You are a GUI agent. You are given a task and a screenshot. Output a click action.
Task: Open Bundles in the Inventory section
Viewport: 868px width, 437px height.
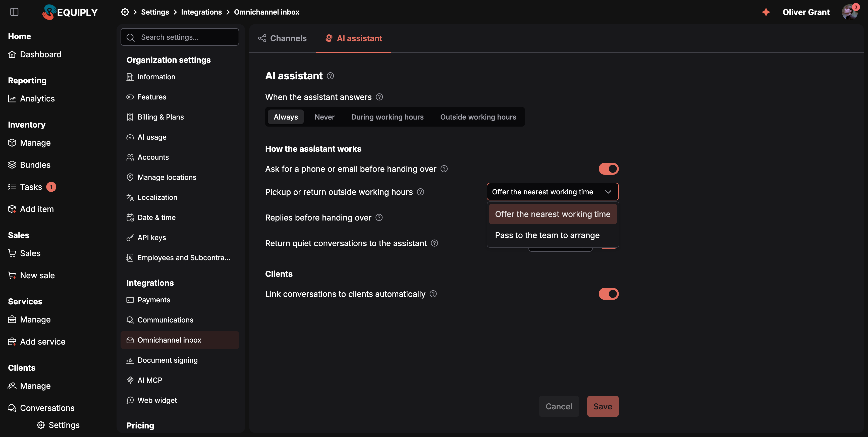[x=29, y=165]
